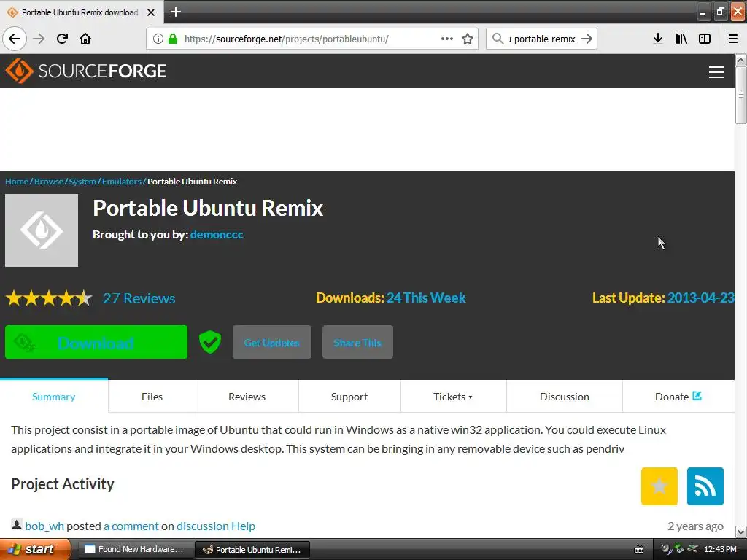
Task: Click the scrollbar down arrow
Action: [x=741, y=532]
